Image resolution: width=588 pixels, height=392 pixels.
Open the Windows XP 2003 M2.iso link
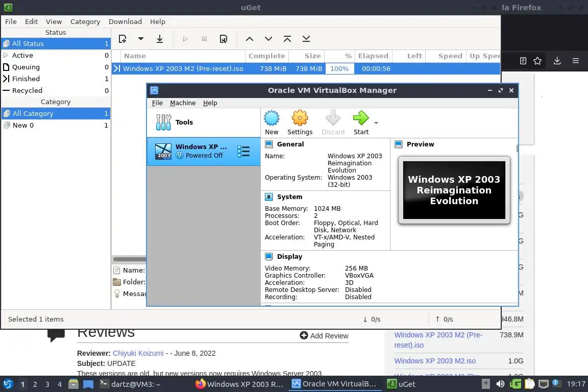coord(435,361)
